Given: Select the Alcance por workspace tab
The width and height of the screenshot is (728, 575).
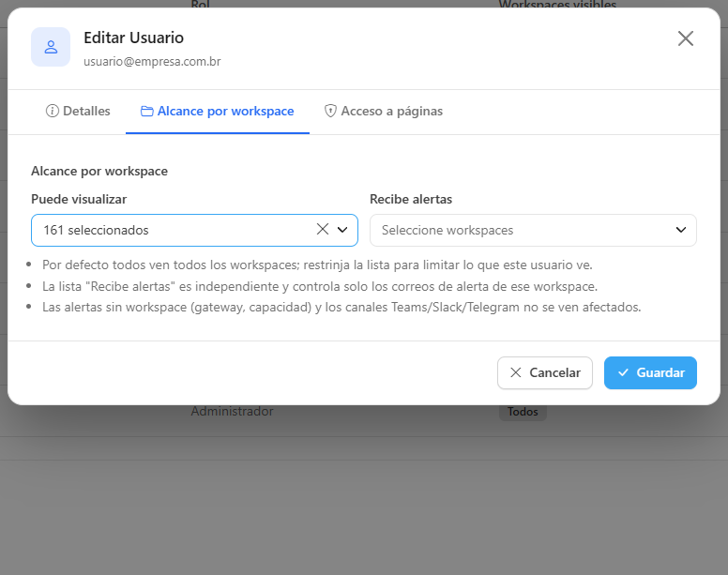Looking at the screenshot, I should [x=218, y=111].
